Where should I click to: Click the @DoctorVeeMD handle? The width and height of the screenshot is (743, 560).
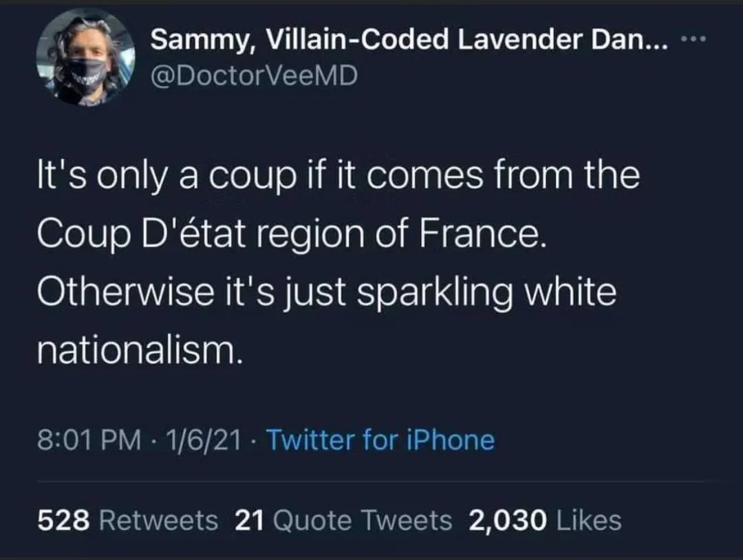[x=254, y=76]
